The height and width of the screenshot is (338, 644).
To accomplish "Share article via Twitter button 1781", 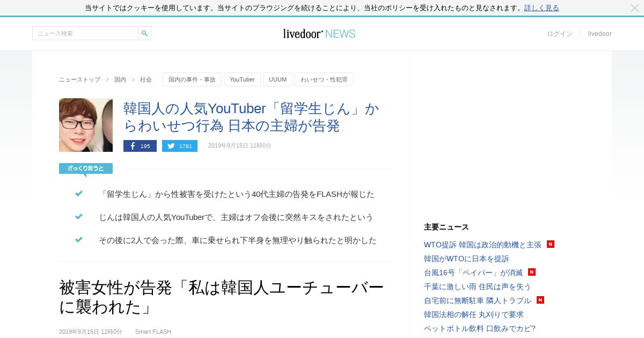I will click(x=180, y=146).
